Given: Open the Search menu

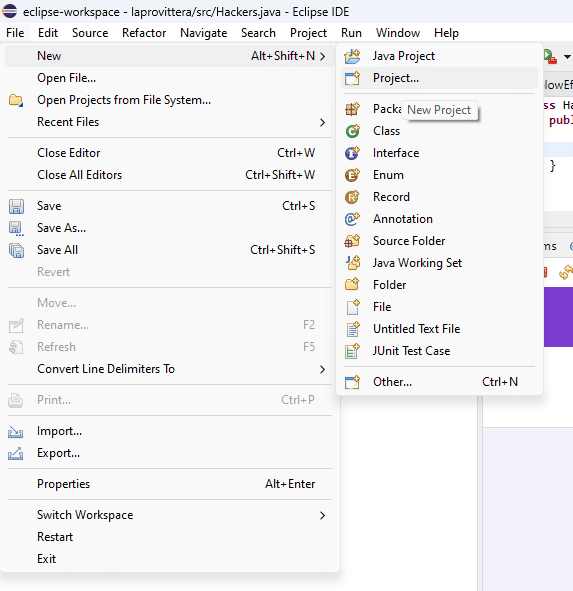Looking at the screenshot, I should pyautogui.click(x=258, y=33).
